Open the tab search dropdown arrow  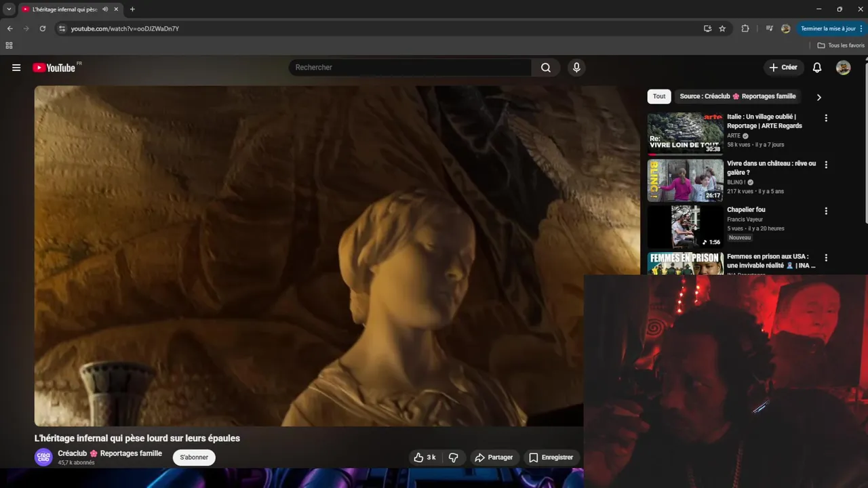[x=9, y=9]
